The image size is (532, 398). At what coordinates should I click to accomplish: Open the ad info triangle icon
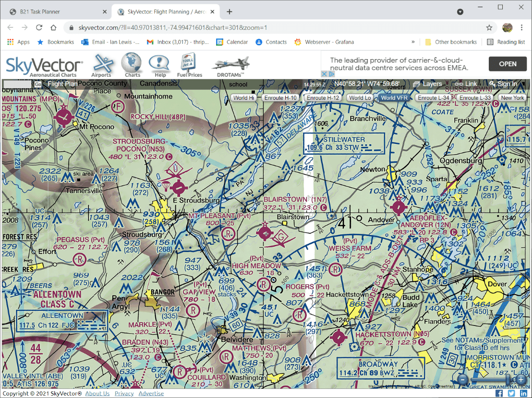tap(331, 73)
